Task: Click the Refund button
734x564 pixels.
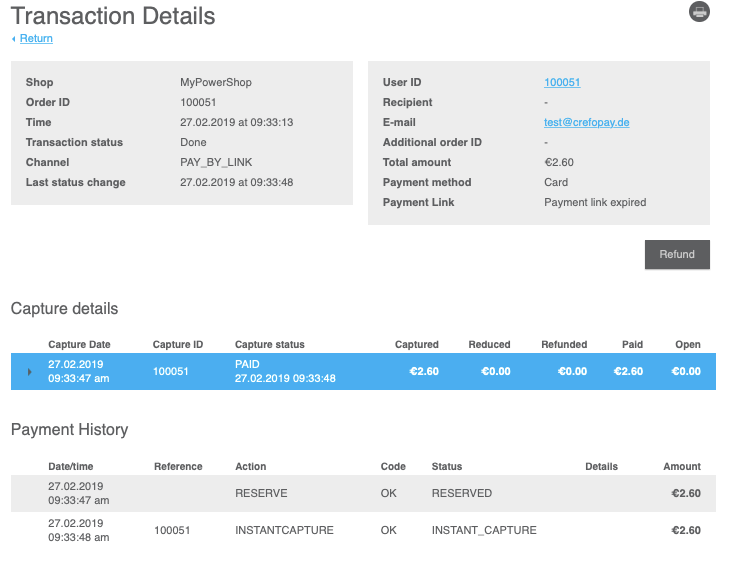Action: point(677,254)
